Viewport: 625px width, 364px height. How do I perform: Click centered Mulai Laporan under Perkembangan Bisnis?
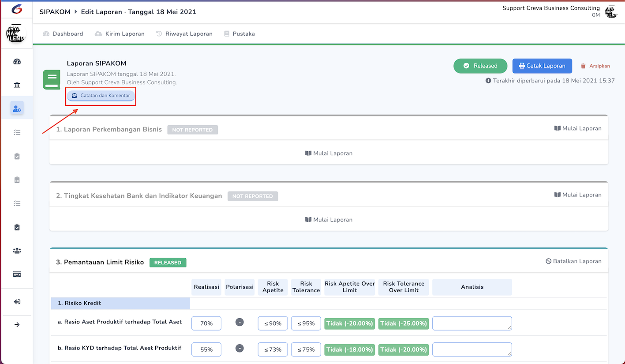(x=329, y=153)
